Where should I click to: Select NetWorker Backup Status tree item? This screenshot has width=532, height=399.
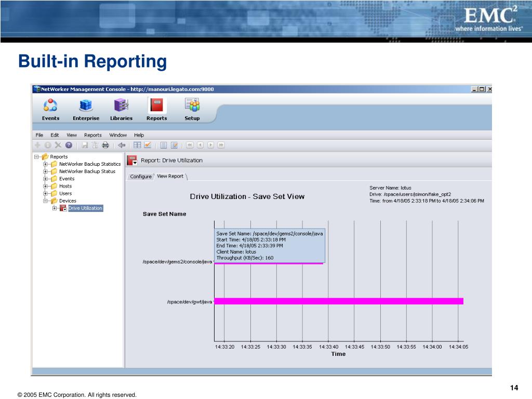click(x=87, y=171)
